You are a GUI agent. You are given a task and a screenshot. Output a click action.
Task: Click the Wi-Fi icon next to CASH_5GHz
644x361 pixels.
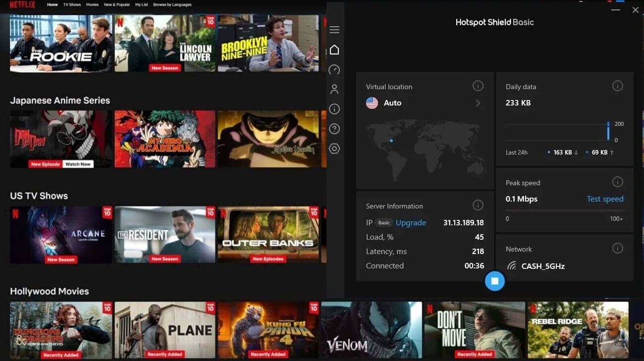511,266
